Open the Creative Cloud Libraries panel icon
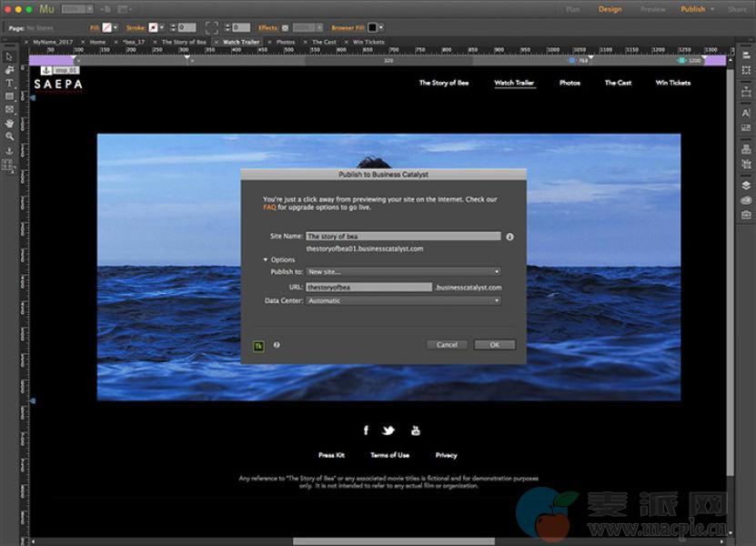Image resolution: width=756 pixels, height=546 pixels. coord(746,200)
